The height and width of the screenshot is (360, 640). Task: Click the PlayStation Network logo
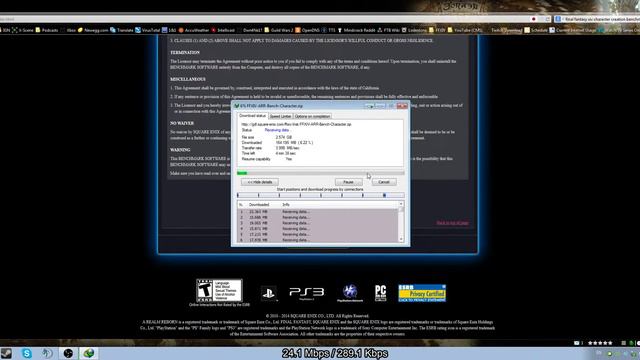point(350,293)
